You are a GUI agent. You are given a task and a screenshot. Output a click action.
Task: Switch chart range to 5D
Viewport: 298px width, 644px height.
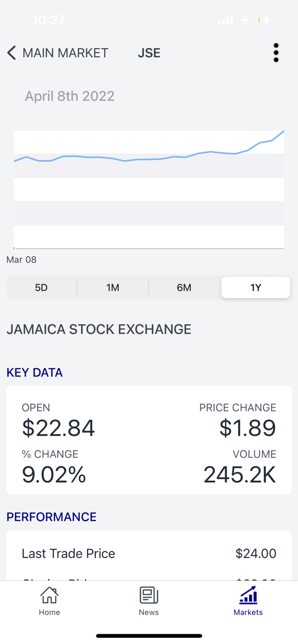point(41,287)
